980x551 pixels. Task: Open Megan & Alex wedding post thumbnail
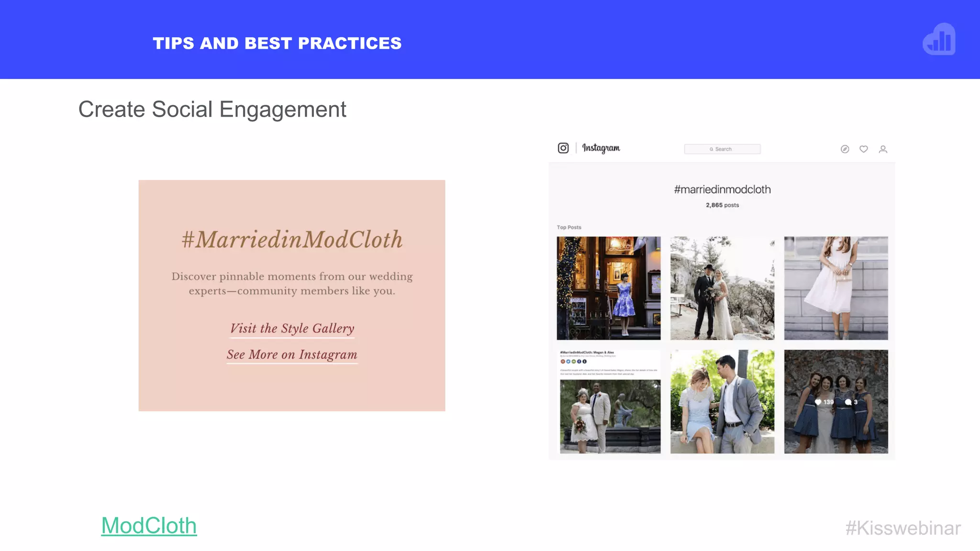pyautogui.click(x=609, y=402)
